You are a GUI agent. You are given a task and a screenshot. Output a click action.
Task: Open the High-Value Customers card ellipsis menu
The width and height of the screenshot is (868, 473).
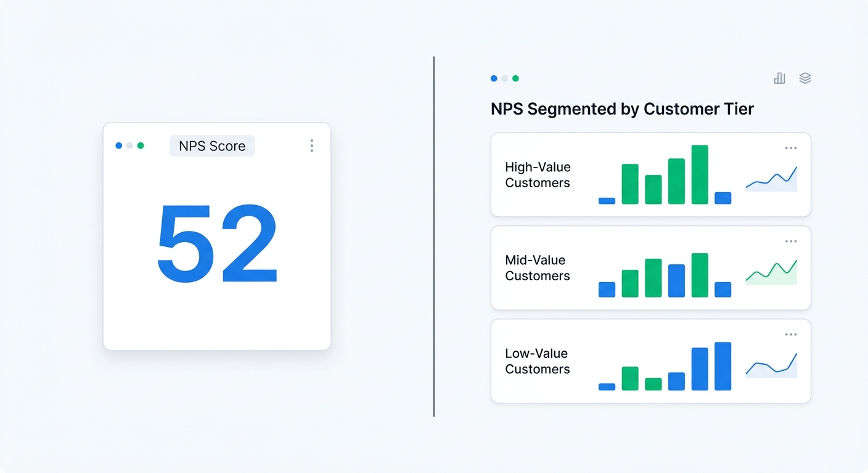pyautogui.click(x=791, y=148)
